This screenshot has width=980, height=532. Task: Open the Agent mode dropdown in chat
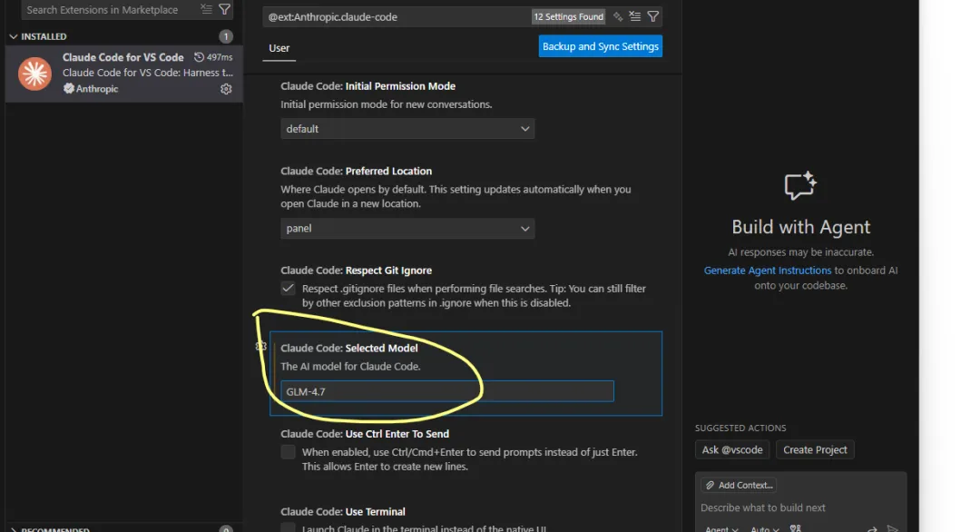point(721,529)
